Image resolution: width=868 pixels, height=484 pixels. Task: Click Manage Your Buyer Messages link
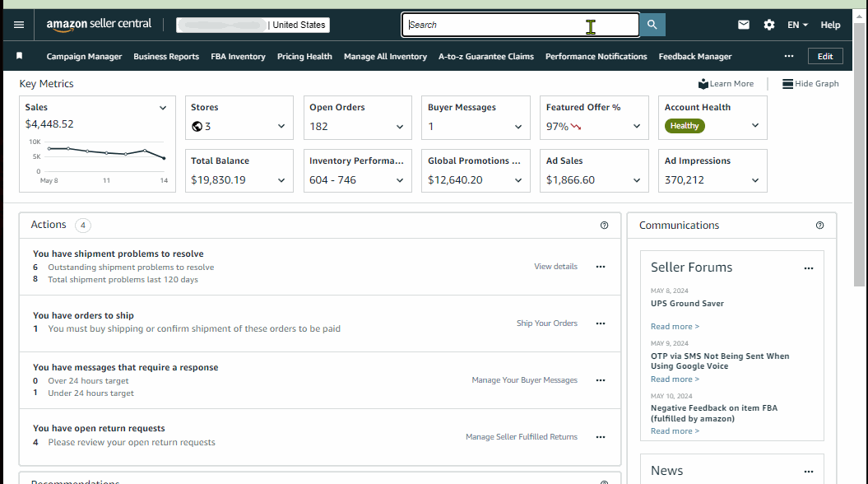coord(524,380)
